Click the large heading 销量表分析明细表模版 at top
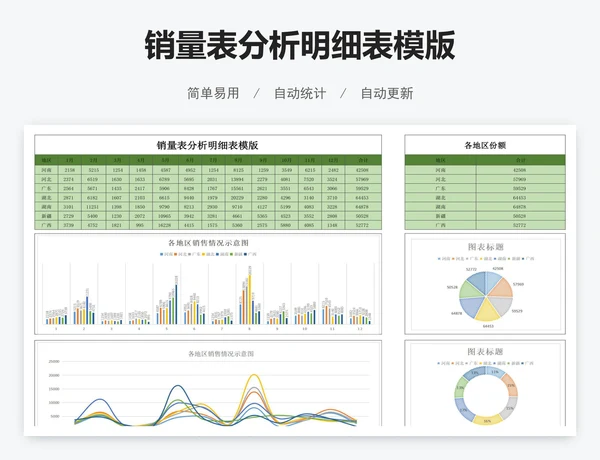 pos(300,45)
